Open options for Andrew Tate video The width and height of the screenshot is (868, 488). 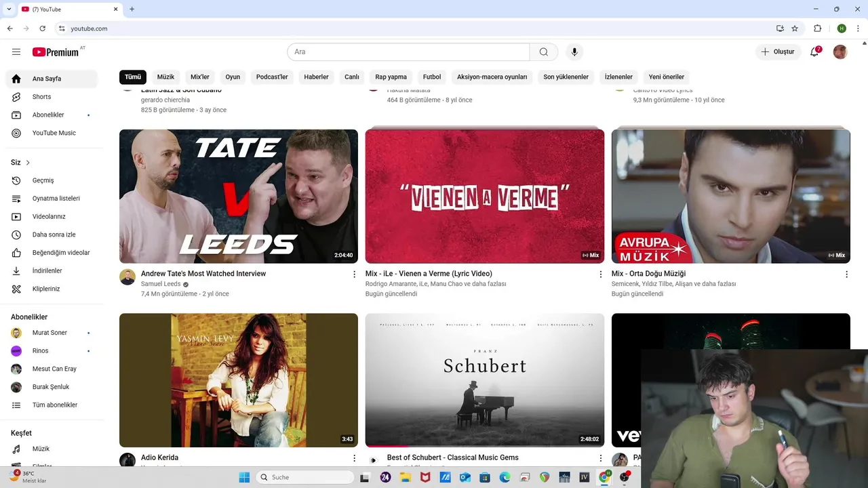tap(354, 274)
